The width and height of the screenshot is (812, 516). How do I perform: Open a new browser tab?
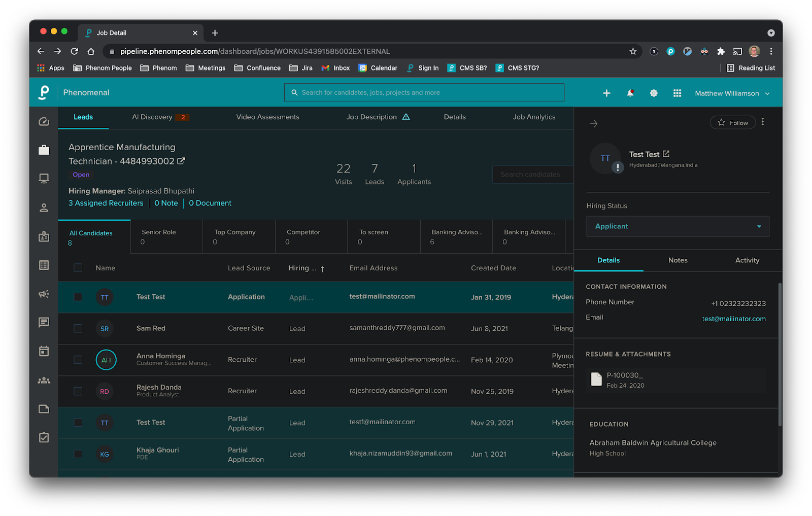[x=215, y=33]
